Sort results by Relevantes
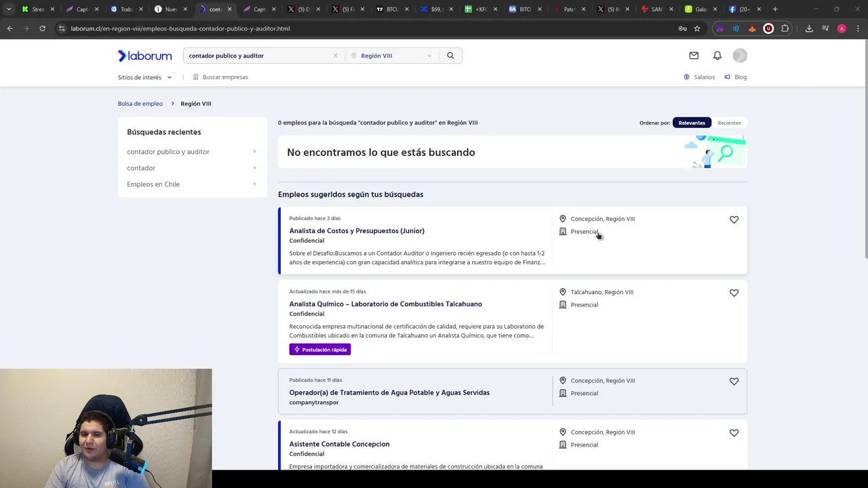This screenshot has height=488, width=868. click(x=692, y=123)
